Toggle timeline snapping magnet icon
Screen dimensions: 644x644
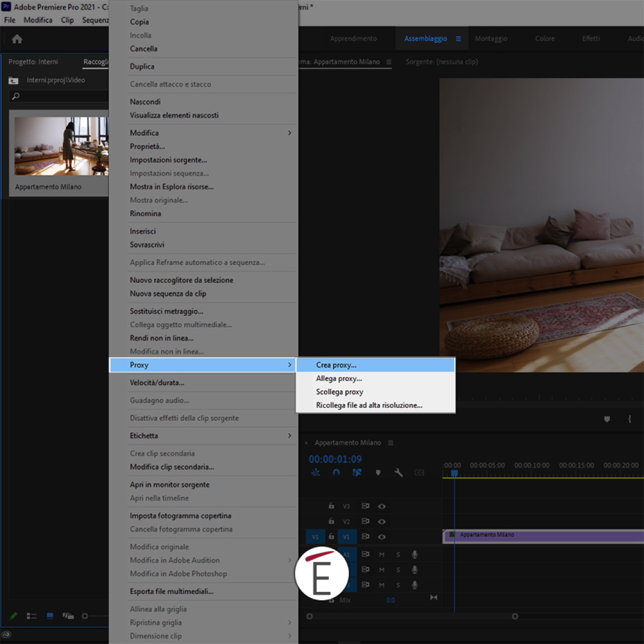[336, 473]
